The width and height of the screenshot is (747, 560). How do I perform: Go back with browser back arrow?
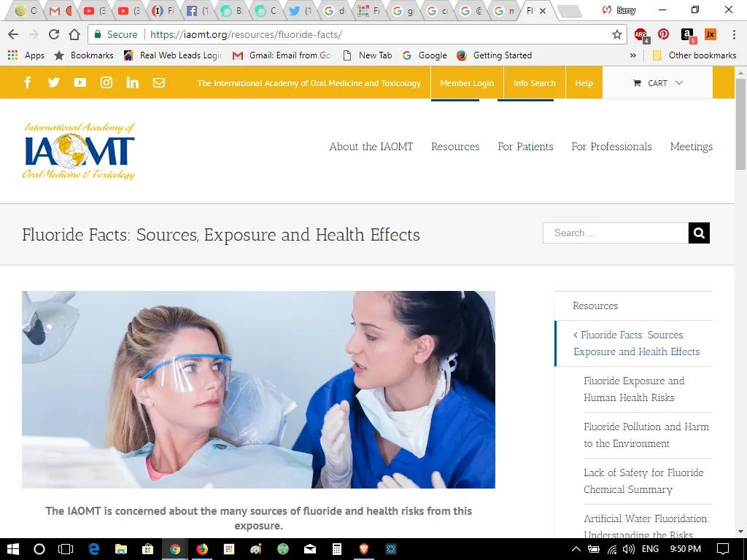pos(13,34)
